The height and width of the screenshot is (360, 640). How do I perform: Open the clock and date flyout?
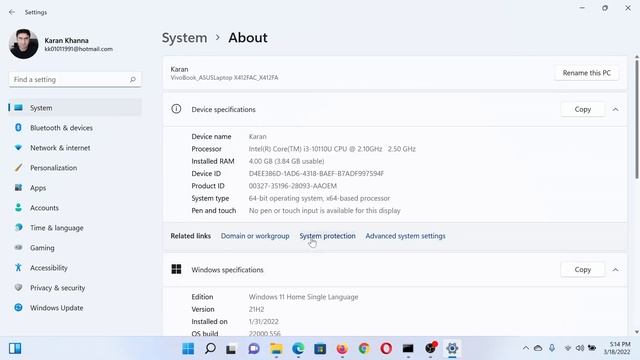617,348
